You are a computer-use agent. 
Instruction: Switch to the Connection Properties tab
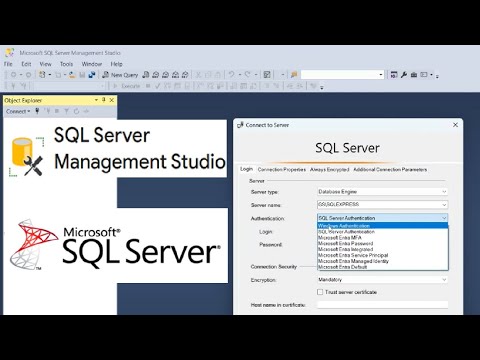[x=282, y=169]
